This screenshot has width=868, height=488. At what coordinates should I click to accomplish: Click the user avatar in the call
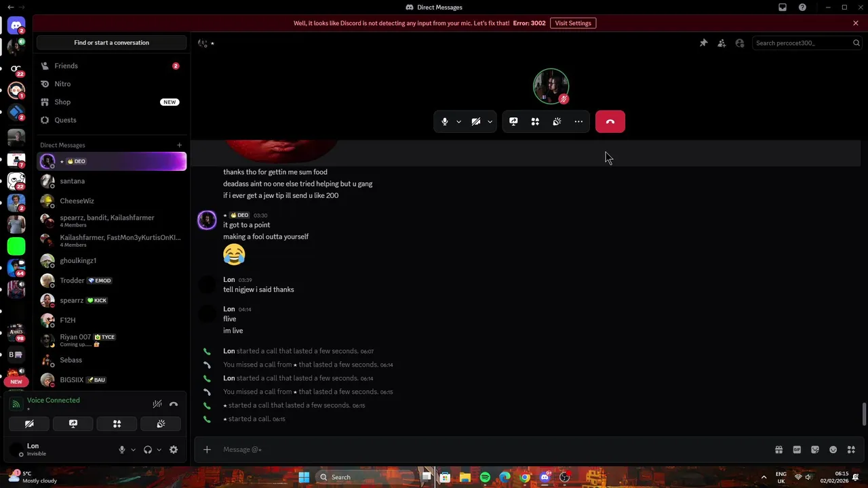[x=551, y=86]
